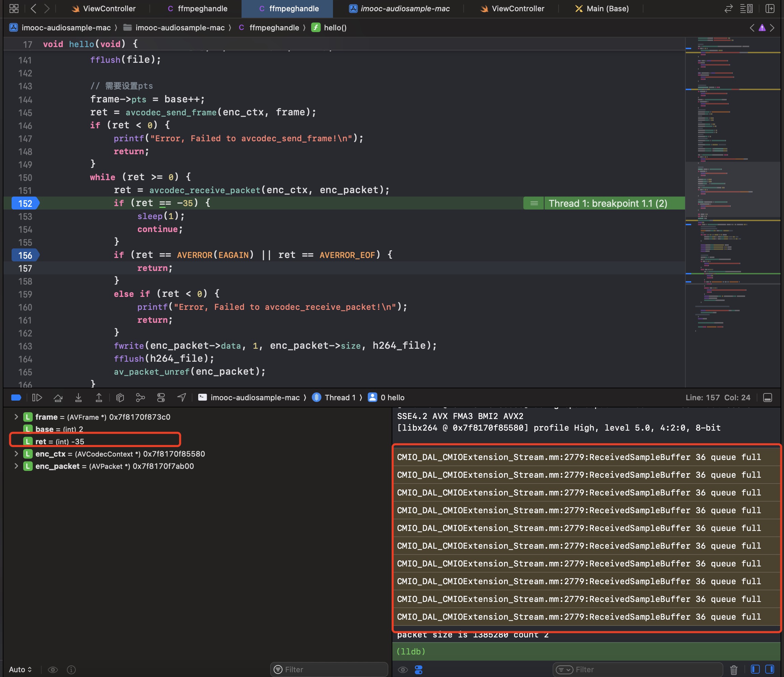
Task: Click avcodec_receive_packet on line 151
Action: pyautogui.click(x=205, y=190)
